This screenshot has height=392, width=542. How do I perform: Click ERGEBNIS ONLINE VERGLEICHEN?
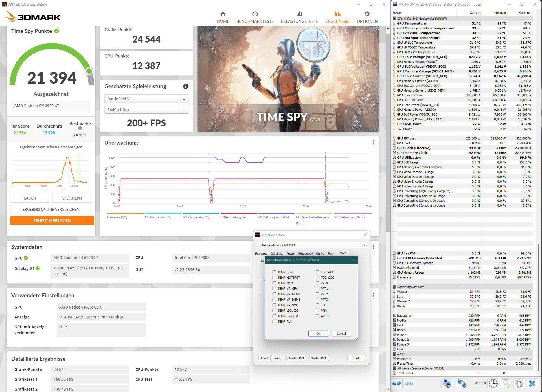(51, 209)
